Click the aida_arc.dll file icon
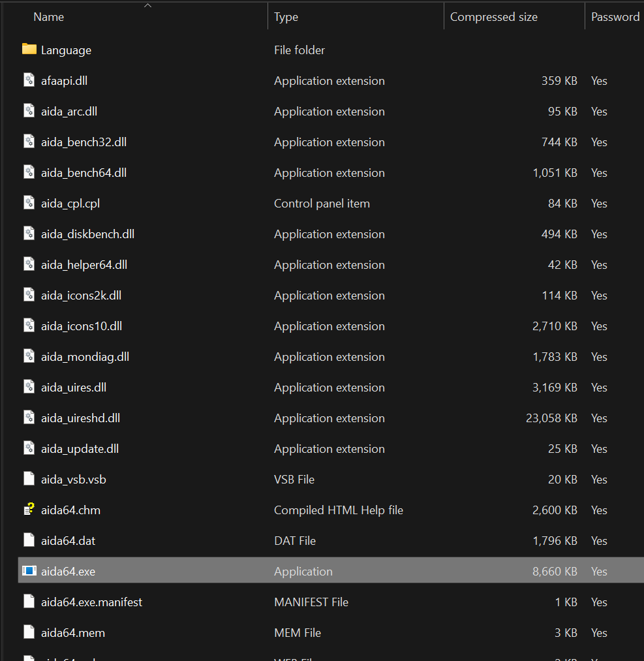 [29, 111]
